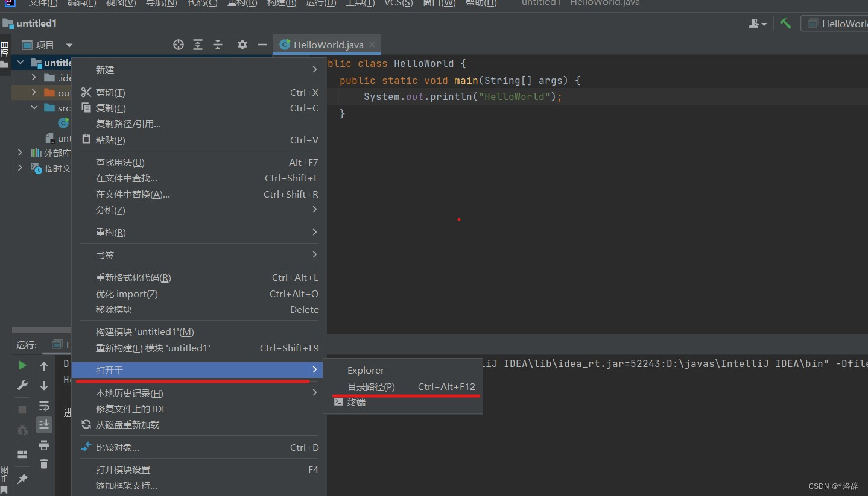
Task: Open the user account icon in toolbar
Action: pos(758,24)
